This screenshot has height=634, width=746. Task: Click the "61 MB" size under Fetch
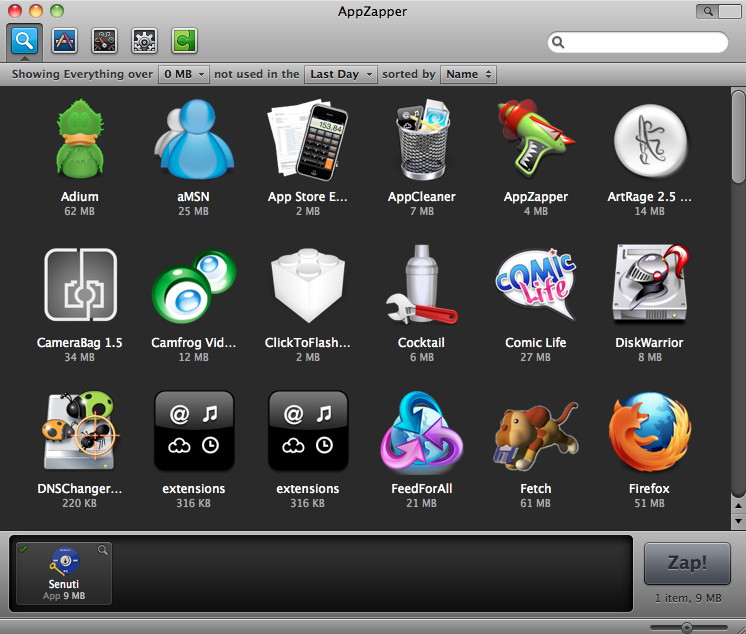pyautogui.click(x=535, y=503)
